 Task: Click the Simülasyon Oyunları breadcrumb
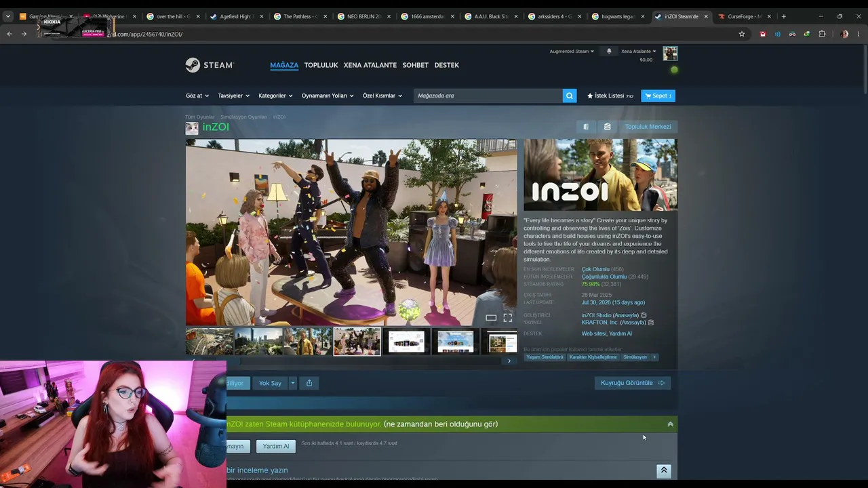pyautogui.click(x=243, y=117)
